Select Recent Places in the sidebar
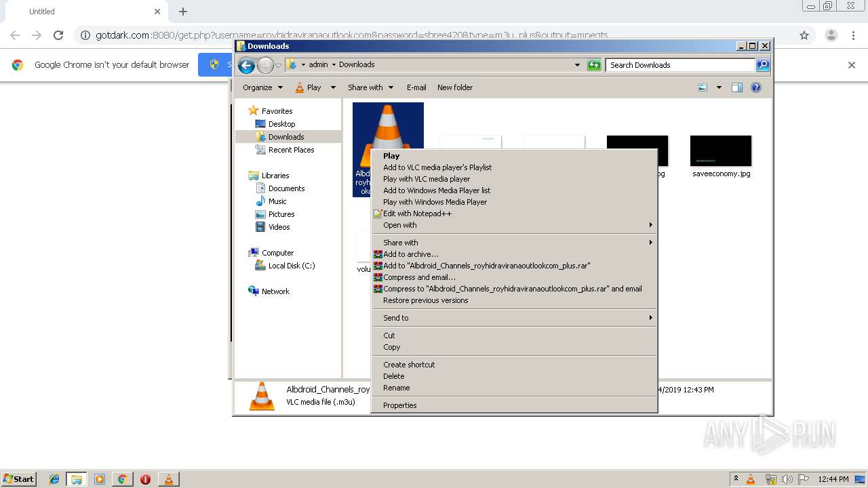Viewport: 868px width, 488px height. (291, 150)
